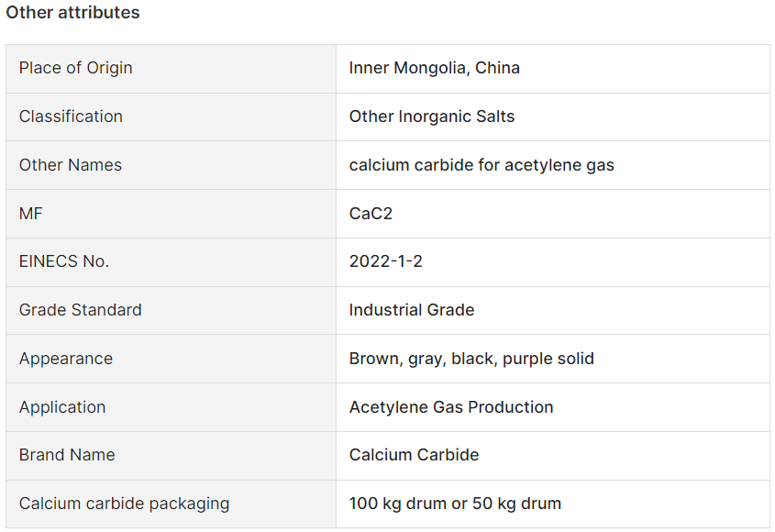
Task: Select the '2022-1-2' EINECS value
Action: pos(386,261)
